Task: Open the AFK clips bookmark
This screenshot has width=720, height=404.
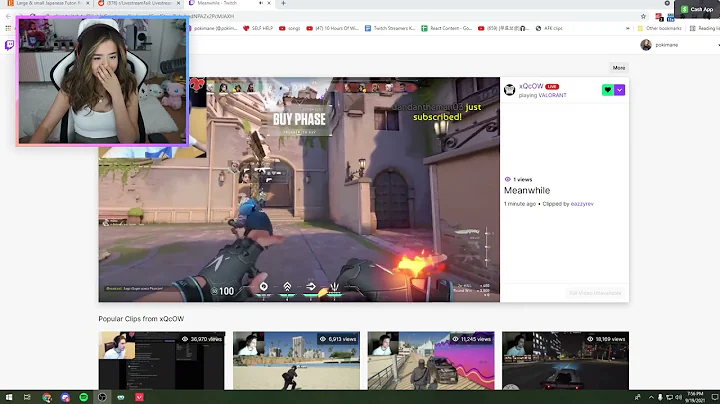Action: tap(549, 28)
